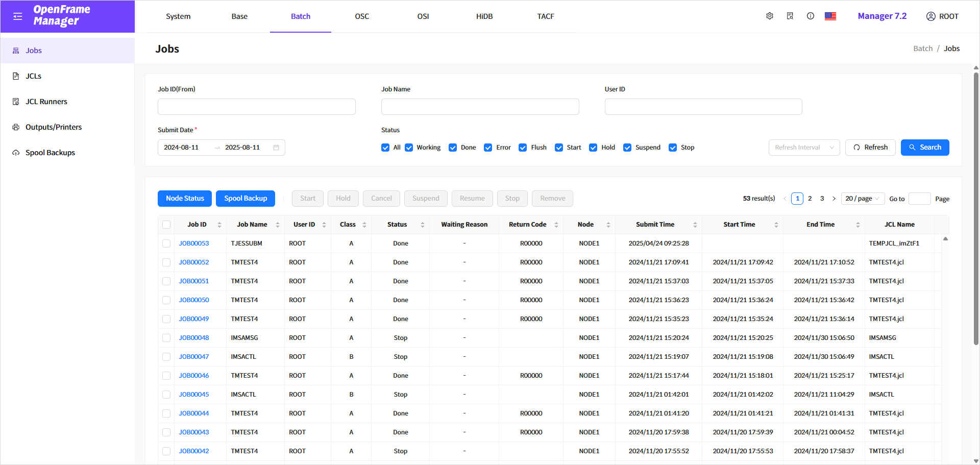
Task: Open the ROOT user profile icon
Action: coord(931,16)
